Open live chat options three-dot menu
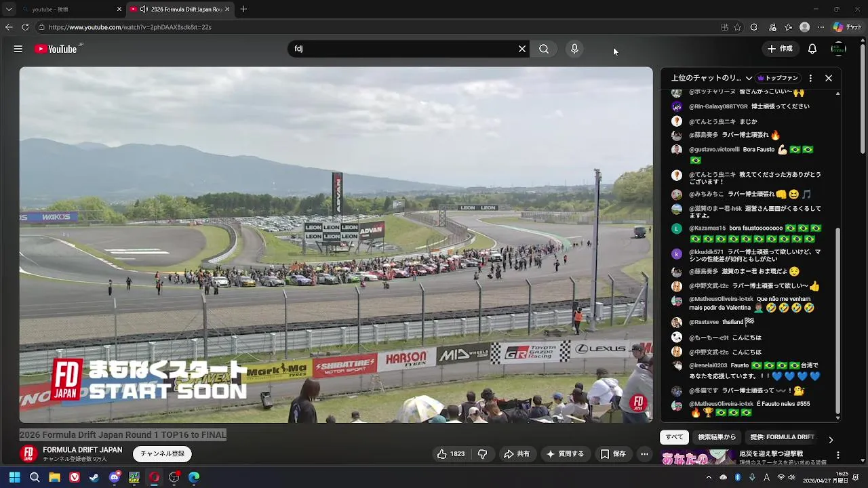868x488 pixels. [810, 78]
